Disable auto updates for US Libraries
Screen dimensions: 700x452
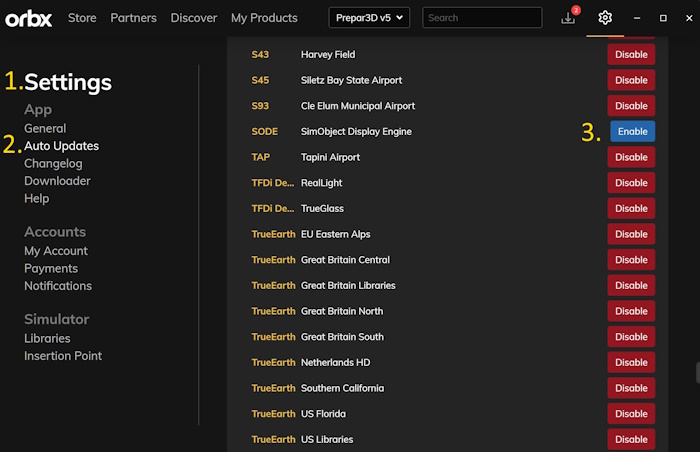(631, 440)
